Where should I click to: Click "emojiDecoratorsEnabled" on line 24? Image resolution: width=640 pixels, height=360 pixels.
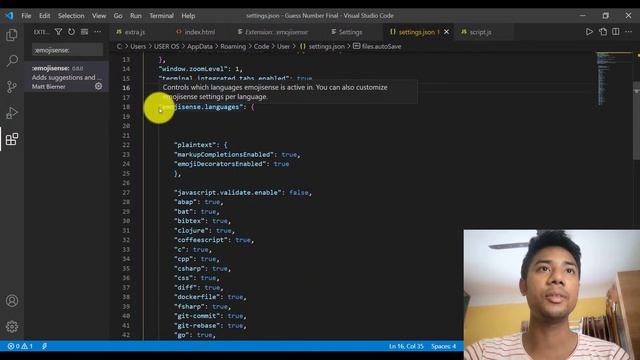click(220, 164)
